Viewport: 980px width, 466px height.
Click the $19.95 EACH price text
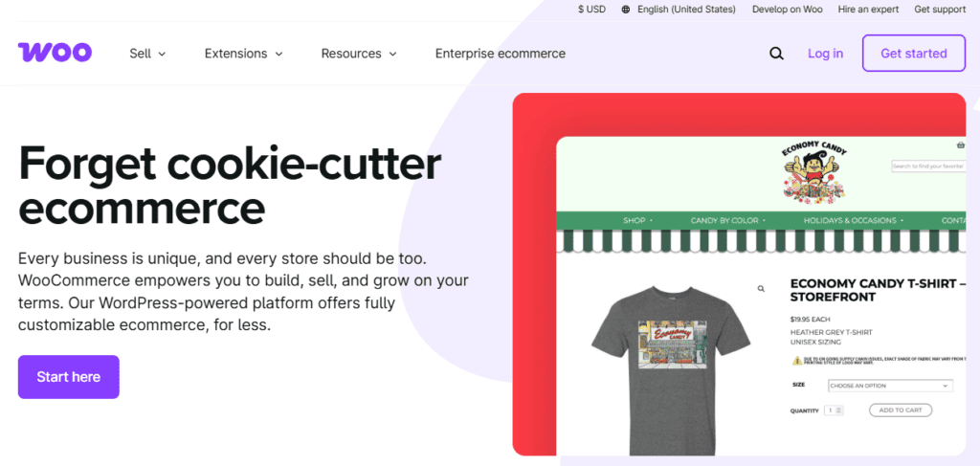[810, 320]
